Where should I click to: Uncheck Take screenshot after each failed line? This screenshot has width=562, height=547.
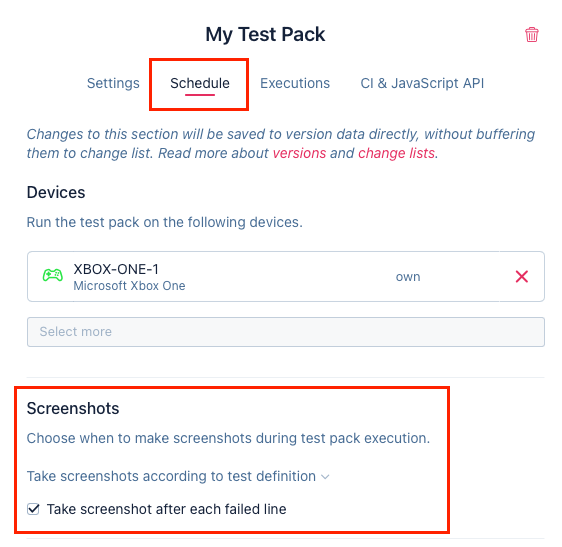(x=33, y=509)
